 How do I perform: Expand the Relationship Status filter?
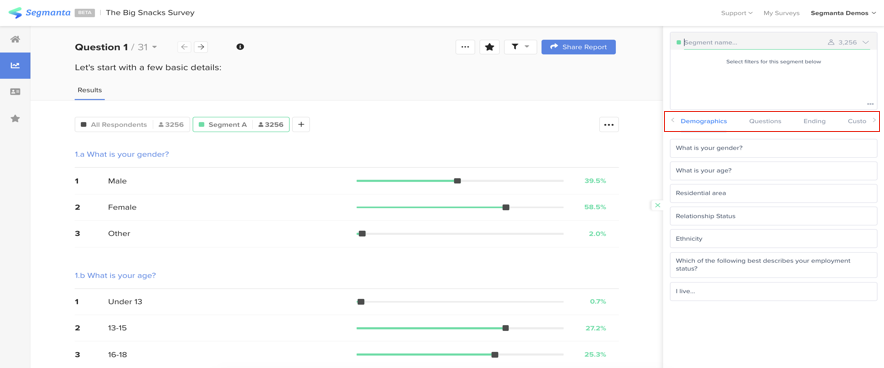[x=774, y=216]
